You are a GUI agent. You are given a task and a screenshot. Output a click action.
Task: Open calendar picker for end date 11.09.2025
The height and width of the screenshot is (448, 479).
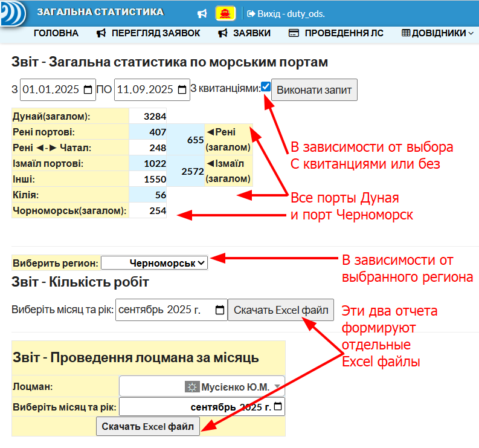(x=182, y=89)
